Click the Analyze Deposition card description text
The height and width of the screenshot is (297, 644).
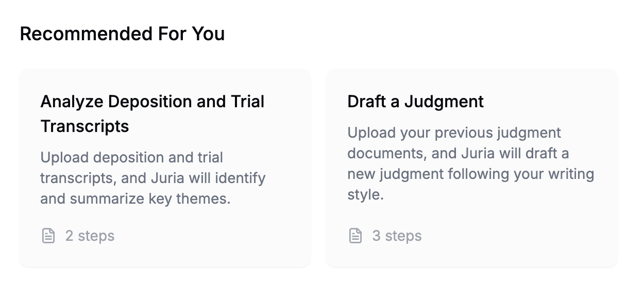tap(152, 178)
